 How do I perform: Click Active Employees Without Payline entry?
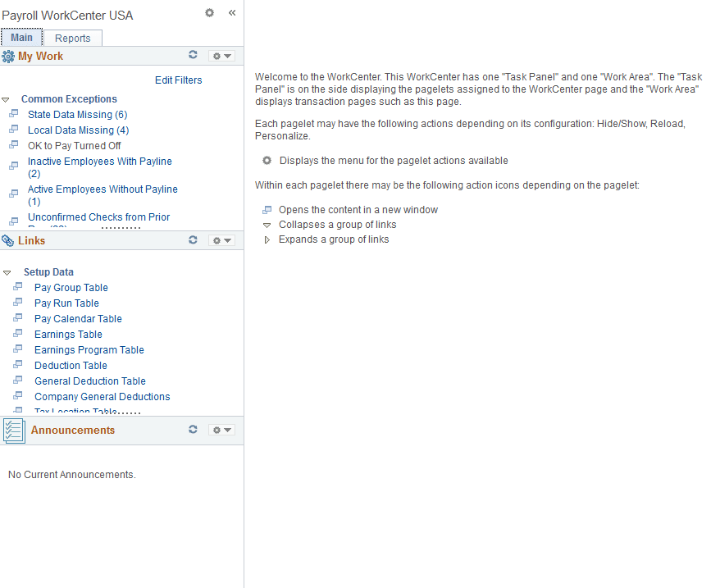click(103, 189)
